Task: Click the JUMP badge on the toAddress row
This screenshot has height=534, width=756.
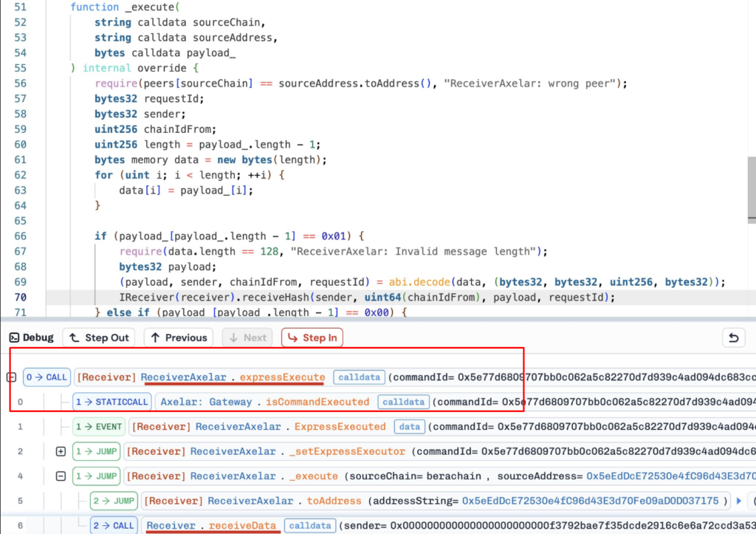Action: [113, 501]
